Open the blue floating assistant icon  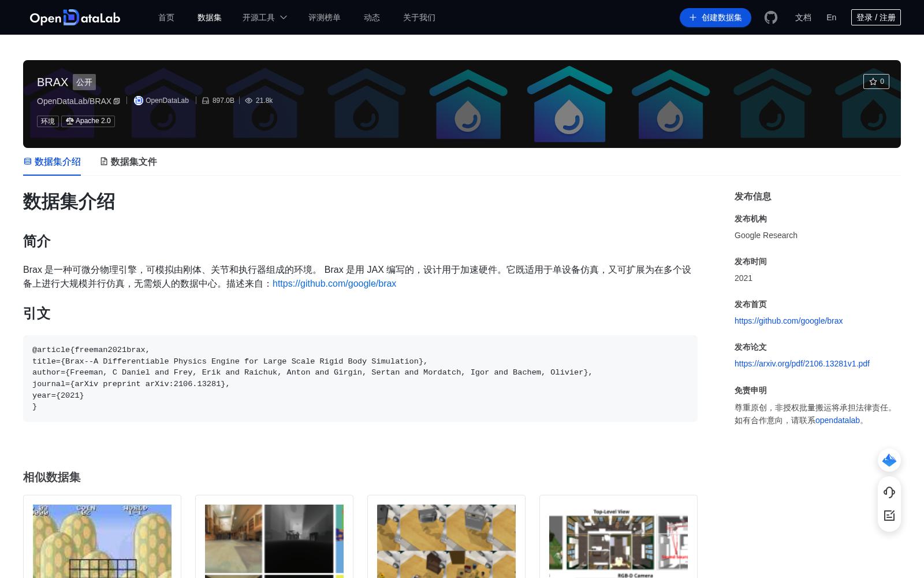(889, 460)
